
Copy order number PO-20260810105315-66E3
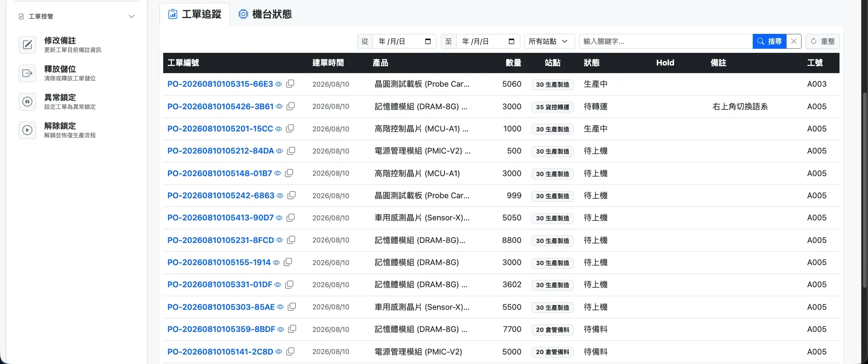pos(290,84)
